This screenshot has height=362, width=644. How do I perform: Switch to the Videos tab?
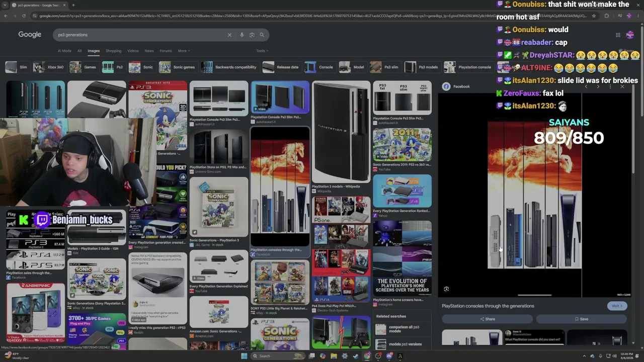click(133, 51)
